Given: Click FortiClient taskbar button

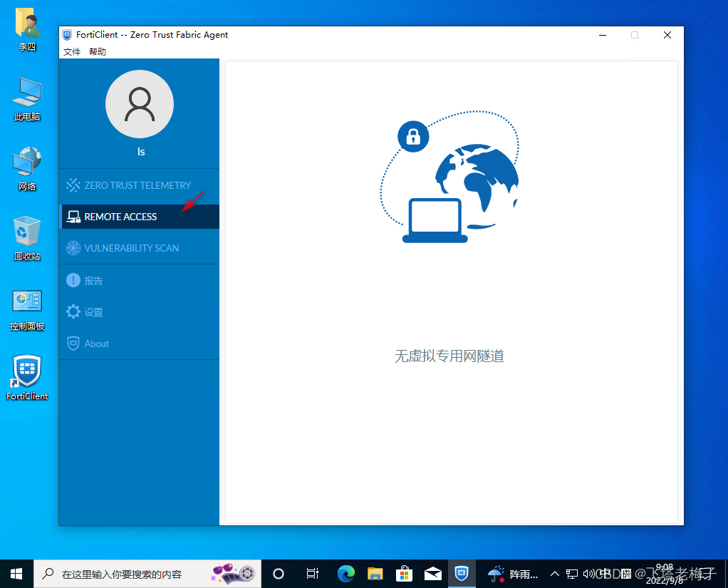Looking at the screenshot, I should (x=462, y=574).
